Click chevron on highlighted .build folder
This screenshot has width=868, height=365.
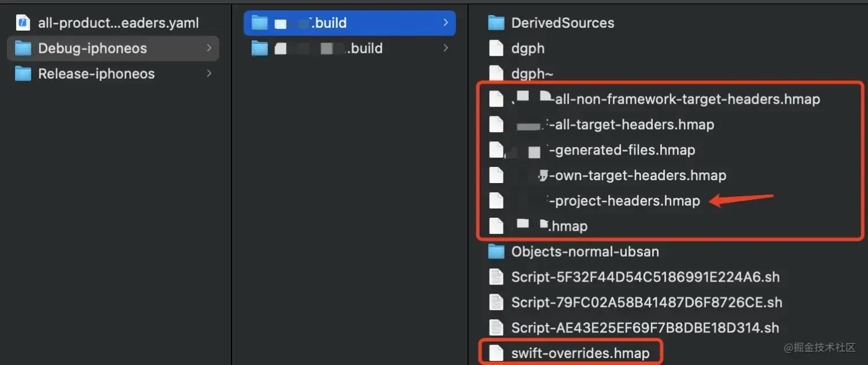tap(446, 23)
